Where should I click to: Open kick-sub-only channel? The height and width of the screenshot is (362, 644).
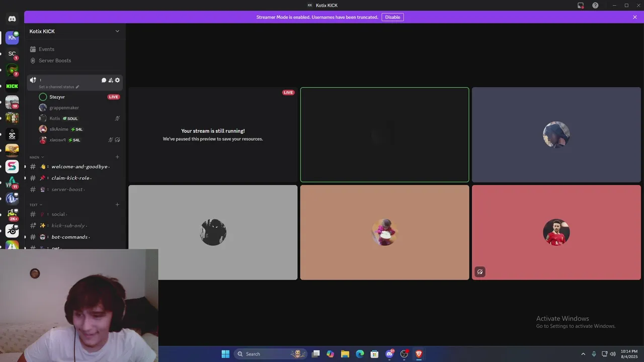coord(74,226)
